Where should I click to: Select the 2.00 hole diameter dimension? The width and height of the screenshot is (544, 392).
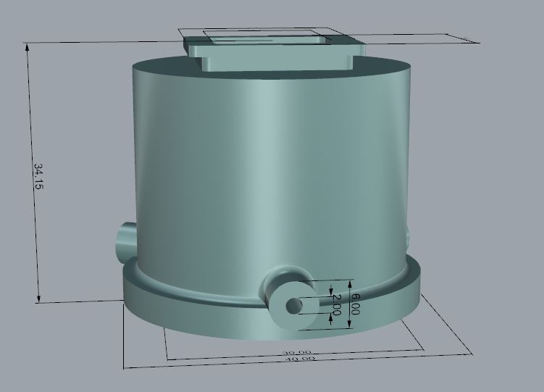(336, 304)
